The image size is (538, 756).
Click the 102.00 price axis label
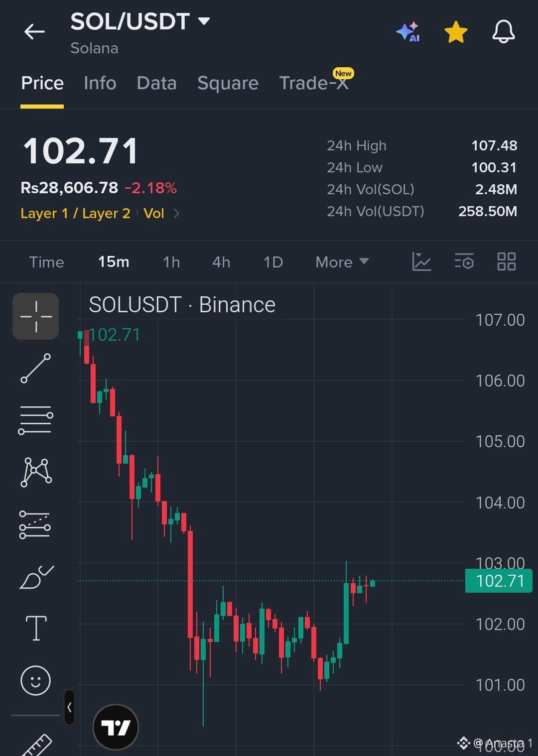[x=500, y=624]
